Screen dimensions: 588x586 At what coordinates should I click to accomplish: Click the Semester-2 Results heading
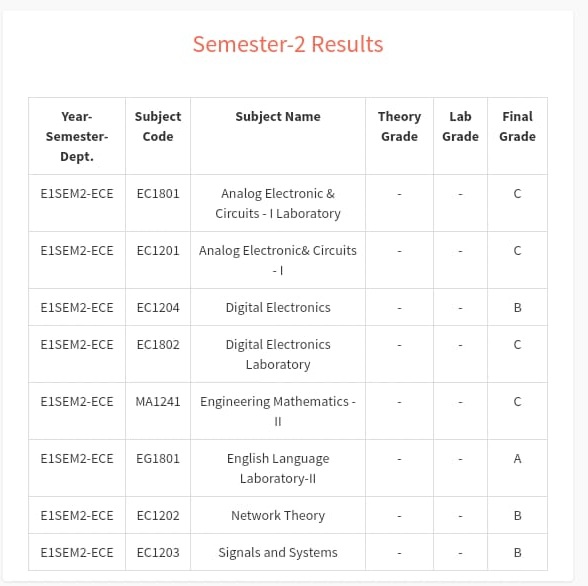pyautogui.click(x=288, y=44)
